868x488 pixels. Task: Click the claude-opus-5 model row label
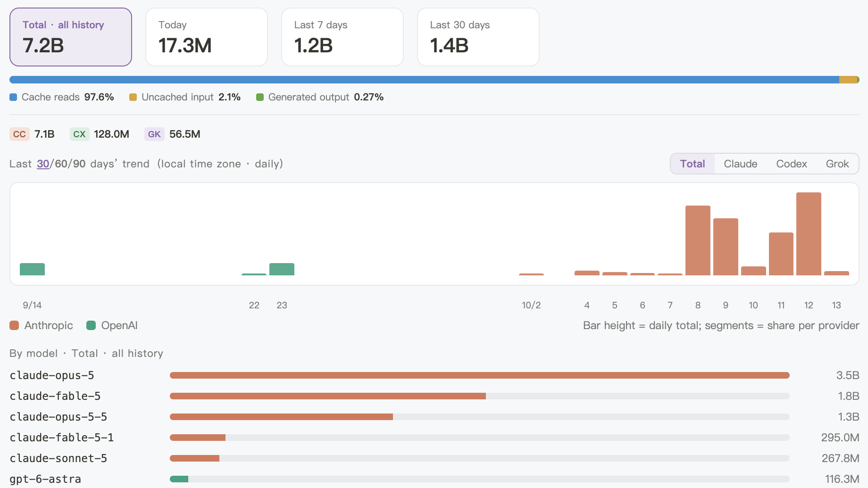(52, 375)
